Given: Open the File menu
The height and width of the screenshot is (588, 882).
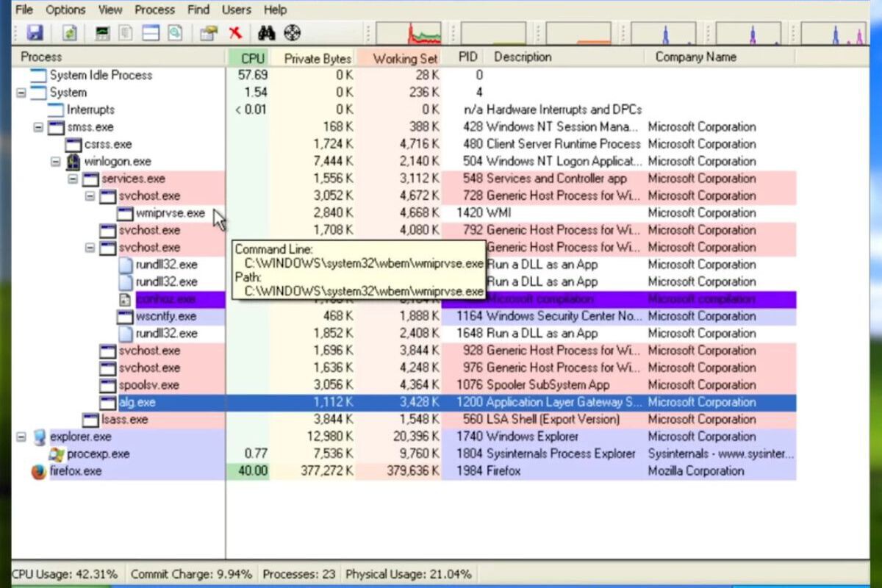Looking at the screenshot, I should (x=24, y=10).
